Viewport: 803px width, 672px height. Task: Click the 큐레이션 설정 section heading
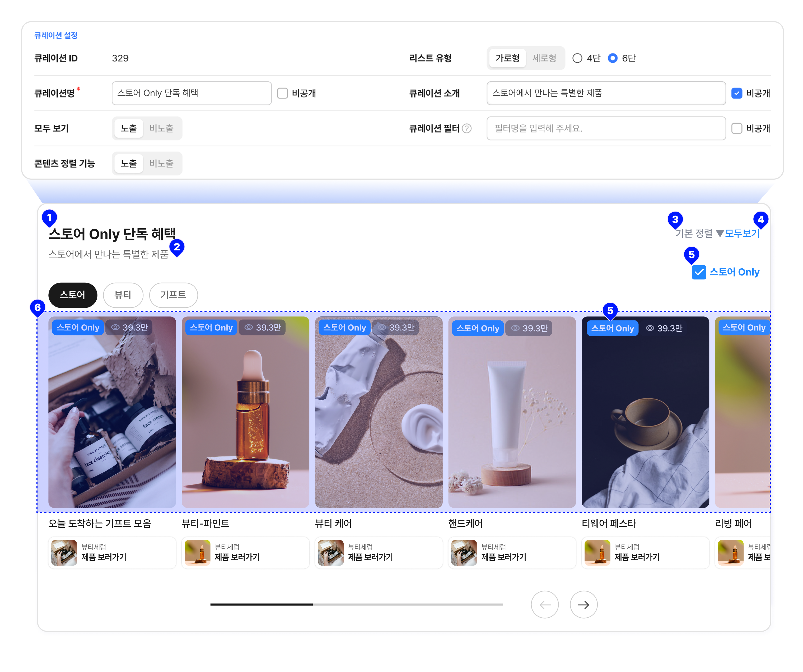tap(56, 35)
